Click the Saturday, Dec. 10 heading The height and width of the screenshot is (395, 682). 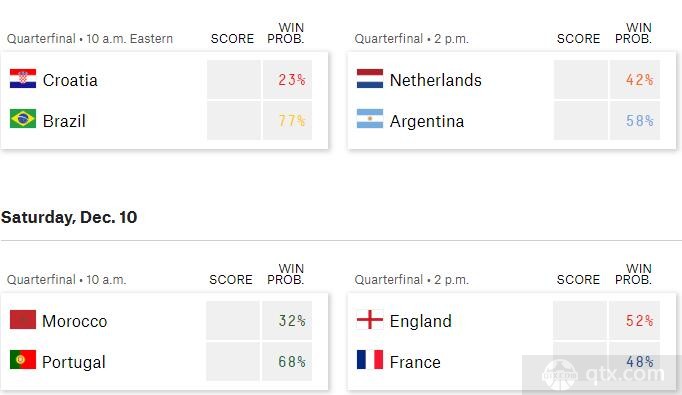tap(69, 217)
